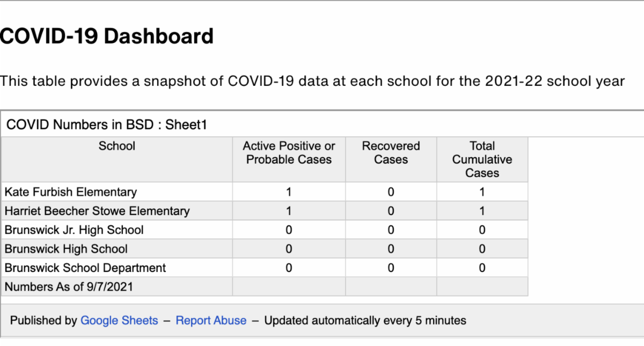This screenshot has width=644, height=346.
Task: Click Harriet Beecher Stowe Elementary cell
Action: click(97, 211)
